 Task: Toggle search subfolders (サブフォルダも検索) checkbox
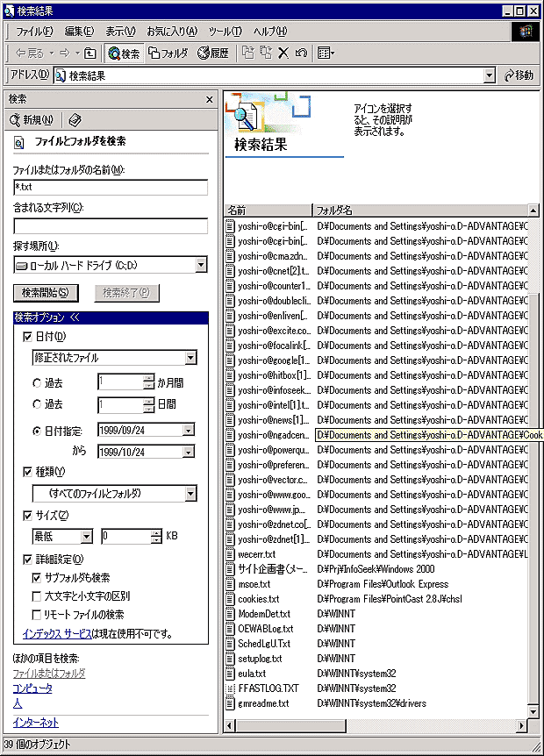click(x=36, y=578)
